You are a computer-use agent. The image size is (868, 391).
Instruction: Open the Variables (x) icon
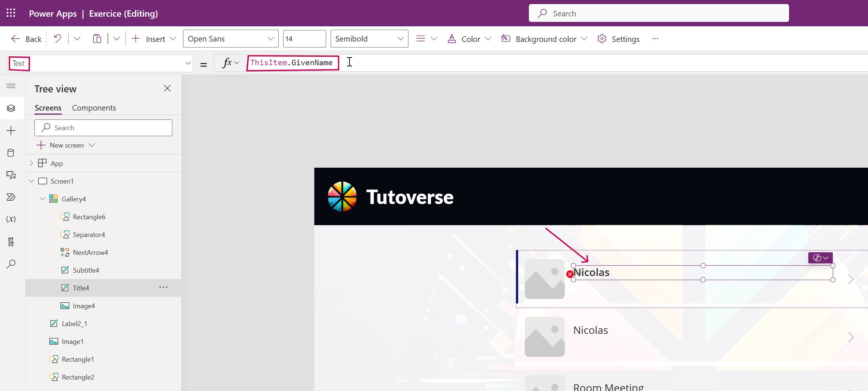[11, 219]
